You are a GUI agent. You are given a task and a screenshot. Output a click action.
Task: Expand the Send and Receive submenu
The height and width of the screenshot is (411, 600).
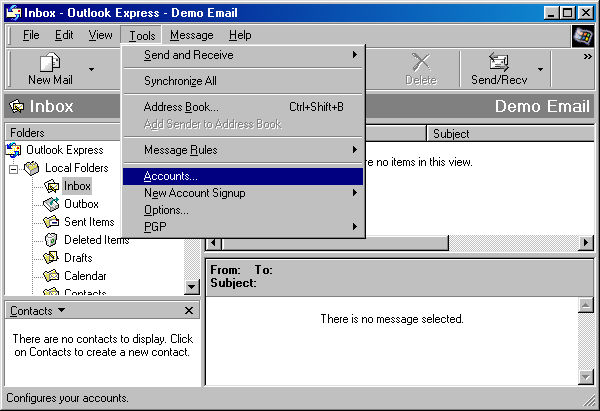355,55
